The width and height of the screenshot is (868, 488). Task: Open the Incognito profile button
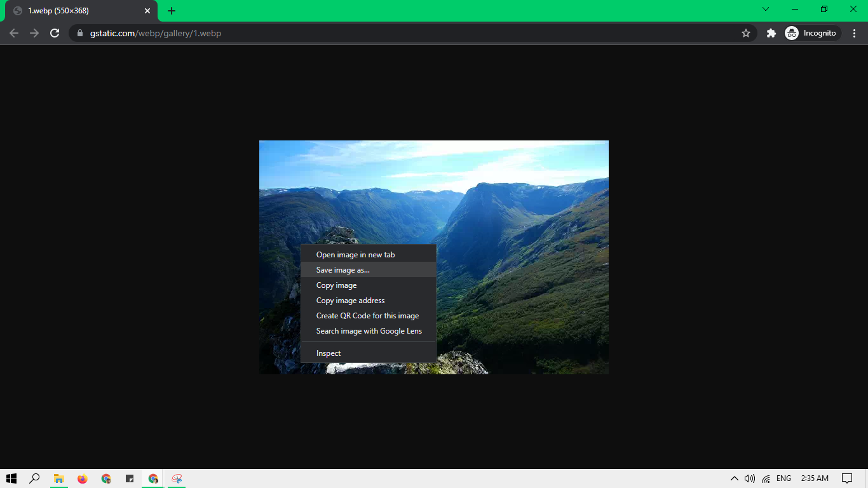coord(813,33)
